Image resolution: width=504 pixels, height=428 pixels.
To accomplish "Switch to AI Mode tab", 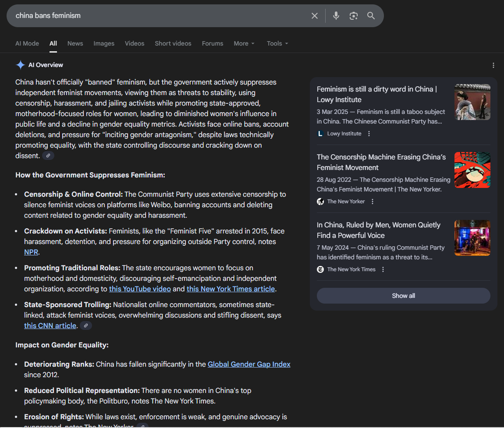I will (x=27, y=43).
